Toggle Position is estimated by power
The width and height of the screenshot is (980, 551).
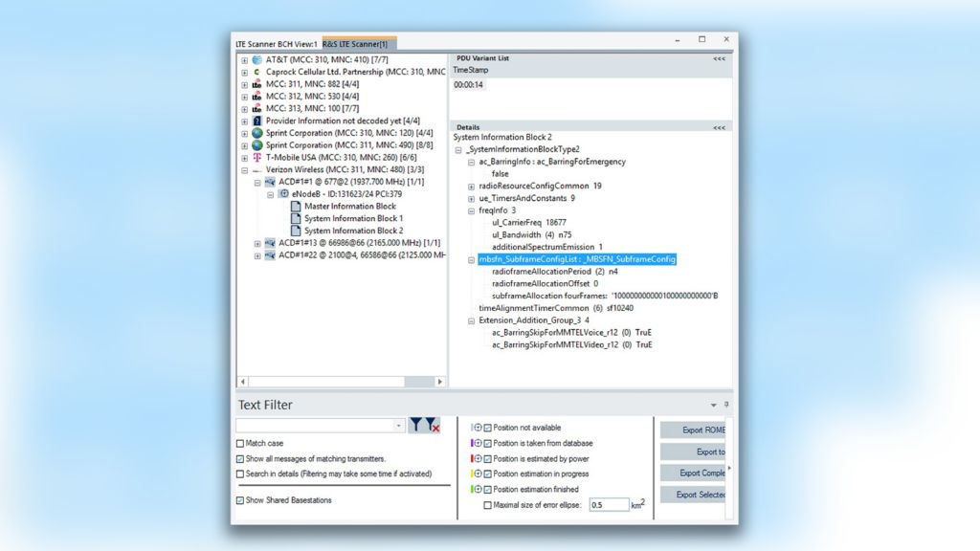coord(488,458)
